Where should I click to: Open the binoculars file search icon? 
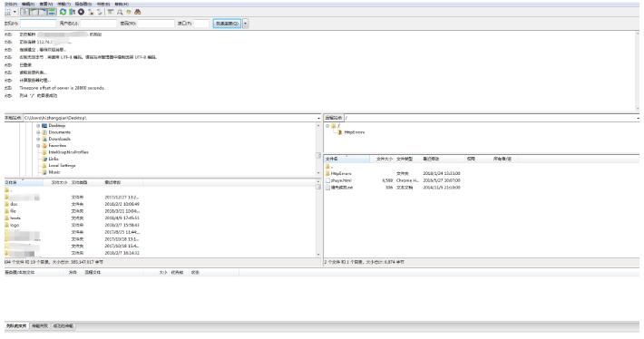click(x=138, y=12)
